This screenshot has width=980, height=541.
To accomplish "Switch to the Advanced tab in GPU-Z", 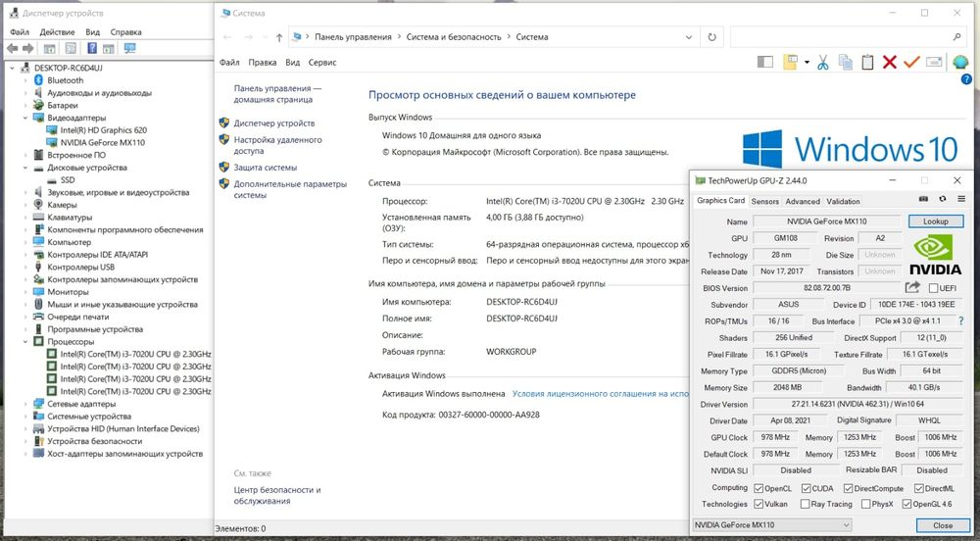I will click(803, 201).
